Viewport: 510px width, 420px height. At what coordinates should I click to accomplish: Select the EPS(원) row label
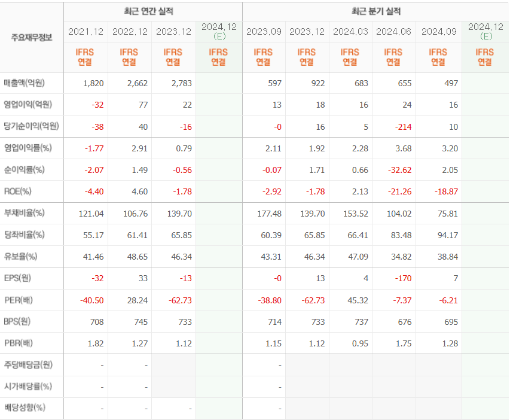pyautogui.click(x=17, y=278)
